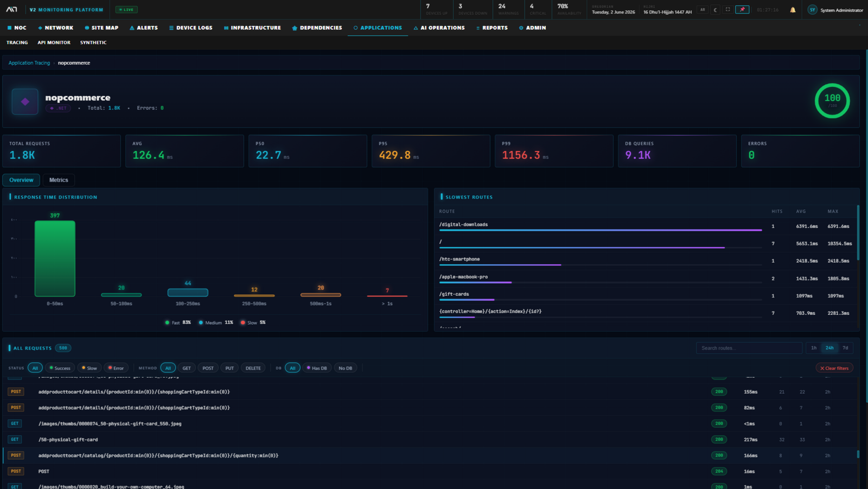
Task: Open Device Logs section
Action: (x=191, y=28)
